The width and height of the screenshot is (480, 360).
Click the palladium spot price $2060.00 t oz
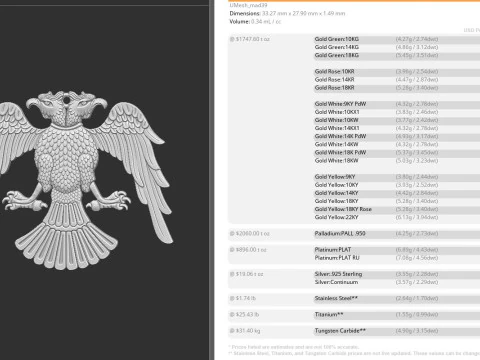250,234
